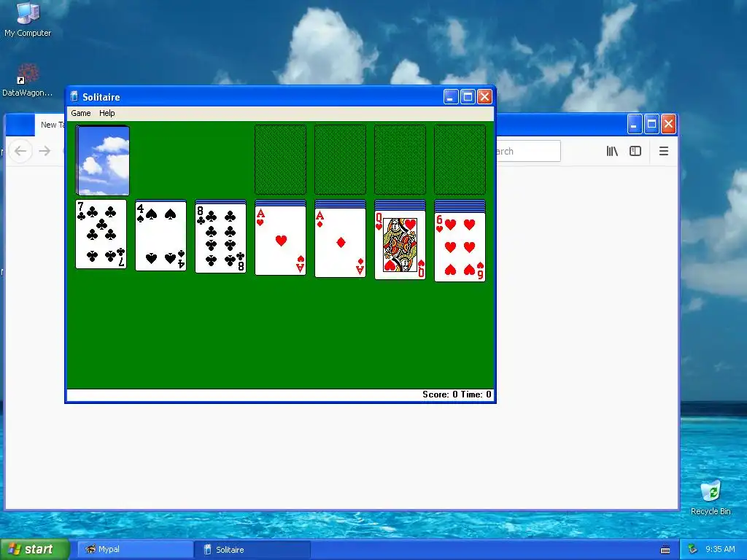Open the Game menu in Solitaire
This screenshot has height=560, width=747.
(80, 113)
